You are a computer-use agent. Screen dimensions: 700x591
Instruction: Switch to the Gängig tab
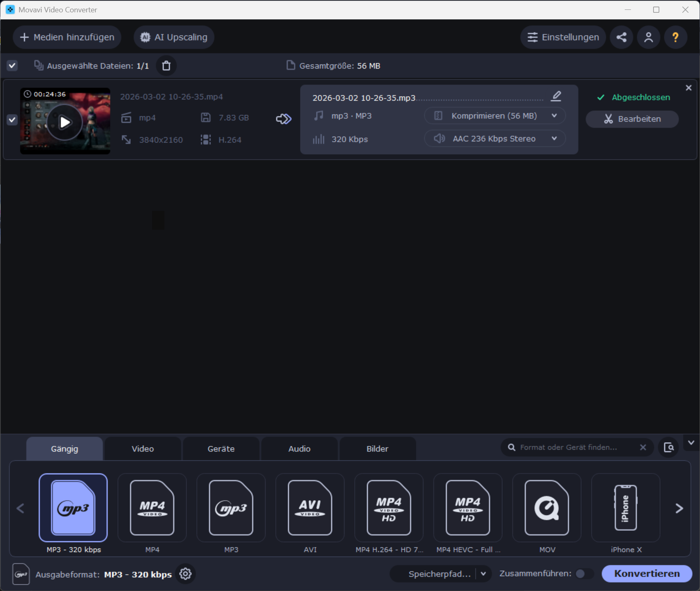[65, 449]
